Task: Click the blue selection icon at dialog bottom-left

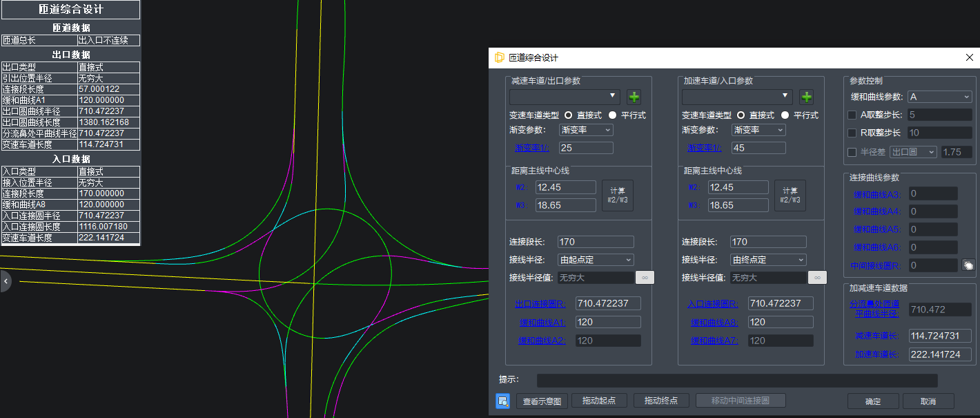Action: 502,401
